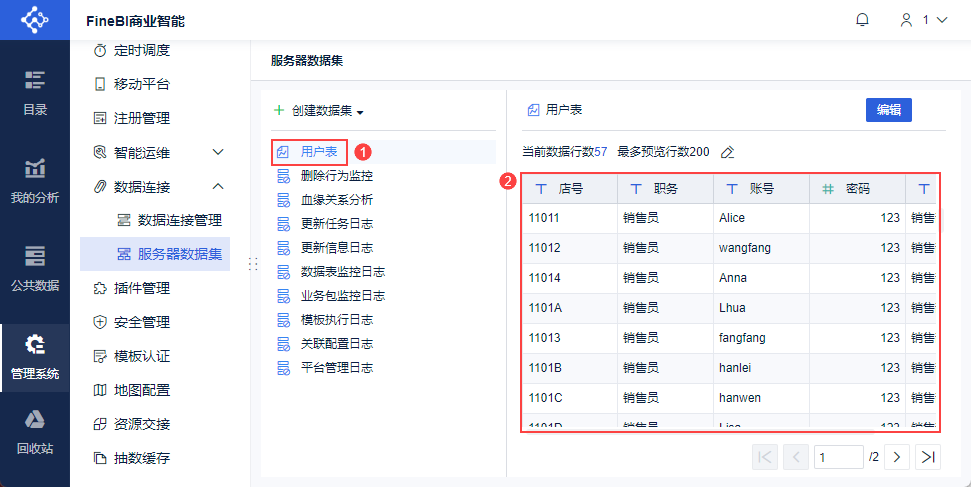Open 公共数据 sidebar section
The image size is (971, 487).
35,269
